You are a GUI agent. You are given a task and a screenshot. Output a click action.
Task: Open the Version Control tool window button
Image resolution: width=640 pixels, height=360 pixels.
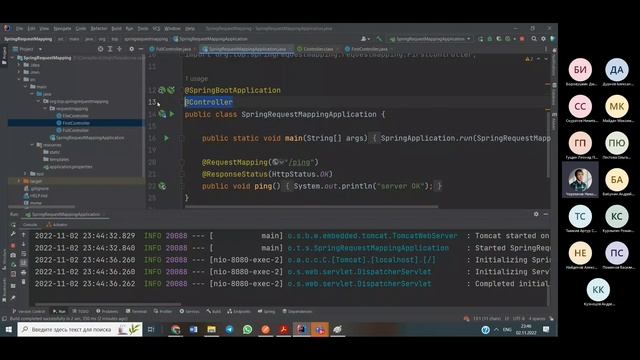click(29, 311)
